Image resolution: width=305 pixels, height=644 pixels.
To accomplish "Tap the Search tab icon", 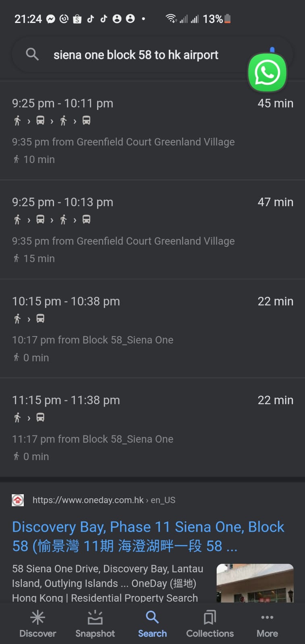I will (x=152, y=617).
